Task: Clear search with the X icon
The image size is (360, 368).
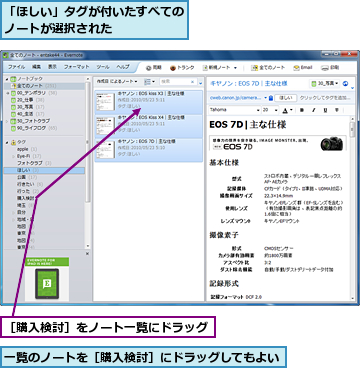Action: [x=192, y=82]
